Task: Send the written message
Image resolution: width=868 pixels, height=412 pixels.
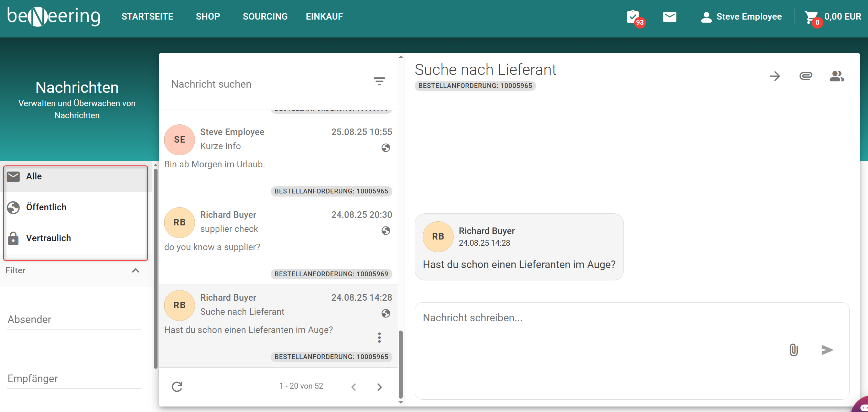Action: pos(827,350)
